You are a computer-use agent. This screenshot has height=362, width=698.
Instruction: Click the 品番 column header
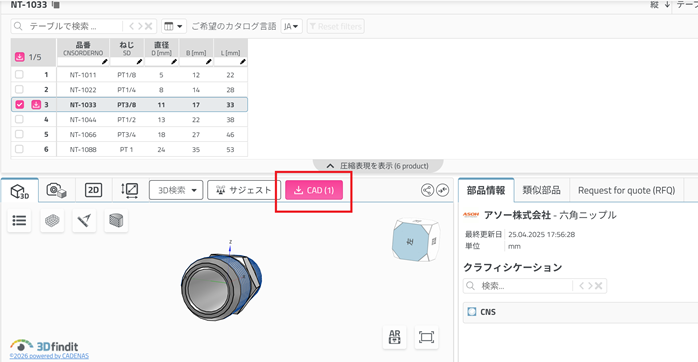click(83, 49)
